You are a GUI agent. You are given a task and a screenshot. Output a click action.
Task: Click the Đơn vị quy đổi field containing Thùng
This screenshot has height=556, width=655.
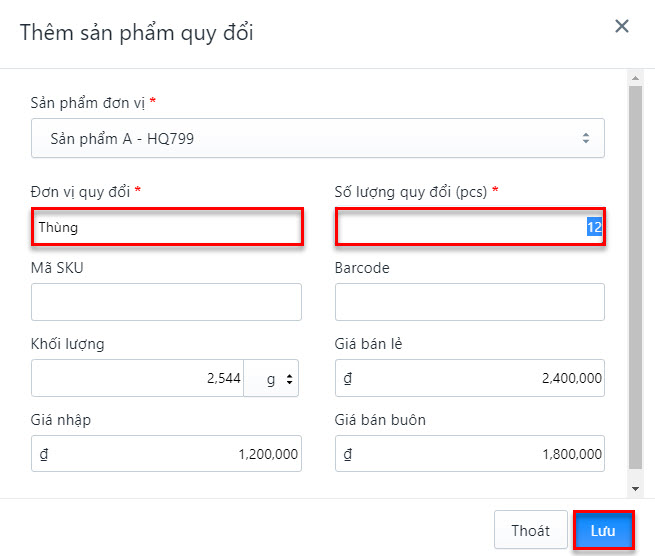point(167,227)
